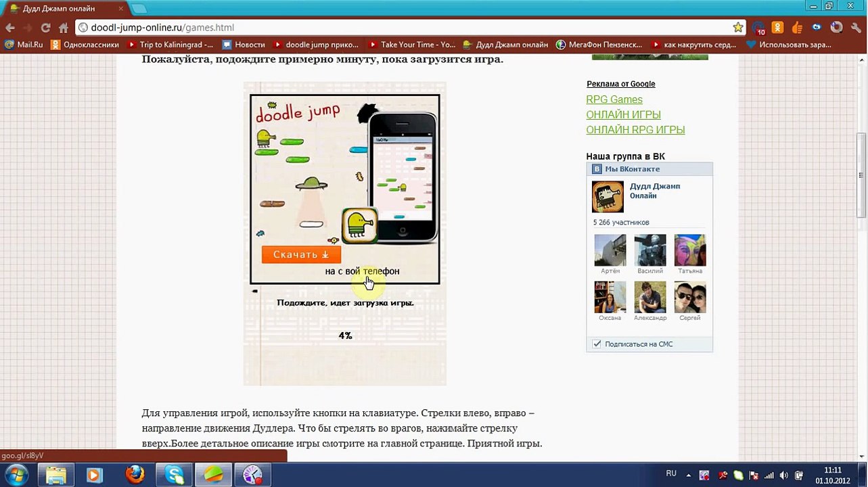Open Windows Explorer from the taskbar

click(56, 475)
